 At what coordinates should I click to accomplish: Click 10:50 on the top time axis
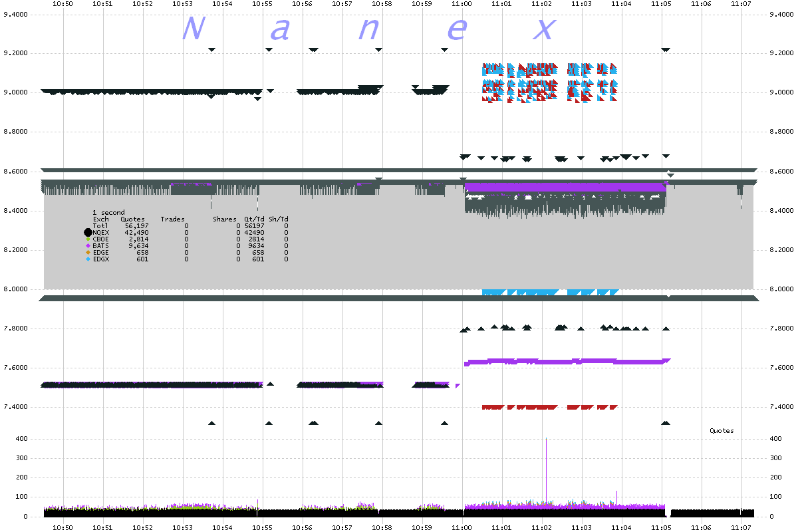tap(63, 4)
